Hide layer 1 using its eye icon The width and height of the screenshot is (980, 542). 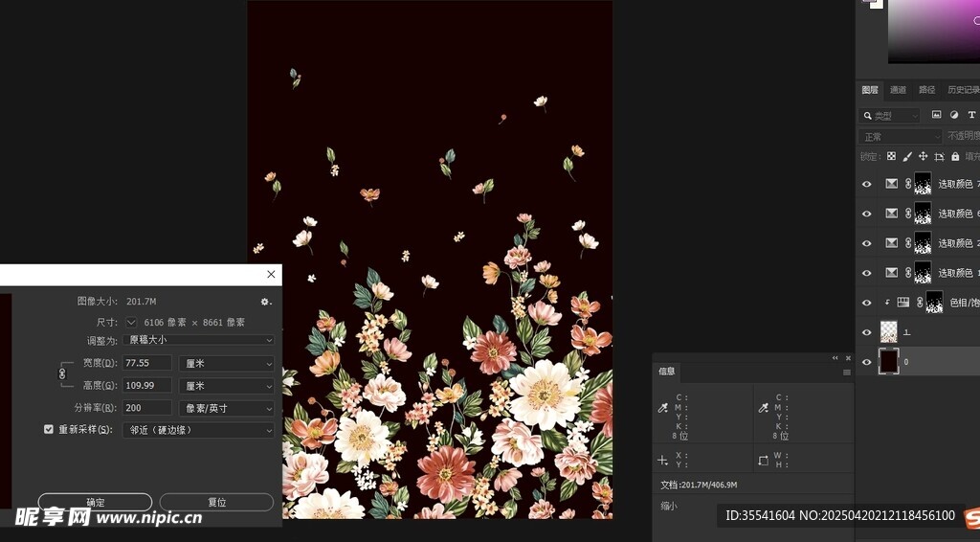pyautogui.click(x=867, y=332)
